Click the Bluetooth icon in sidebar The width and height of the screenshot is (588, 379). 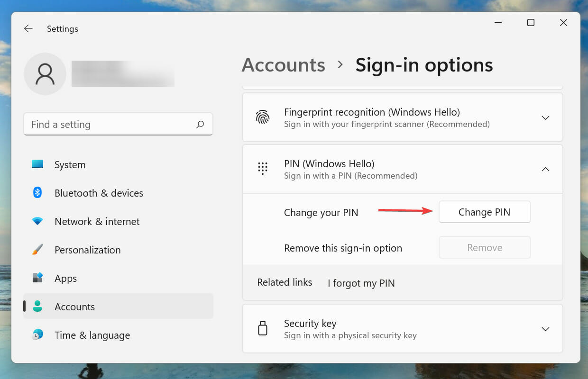(x=37, y=193)
